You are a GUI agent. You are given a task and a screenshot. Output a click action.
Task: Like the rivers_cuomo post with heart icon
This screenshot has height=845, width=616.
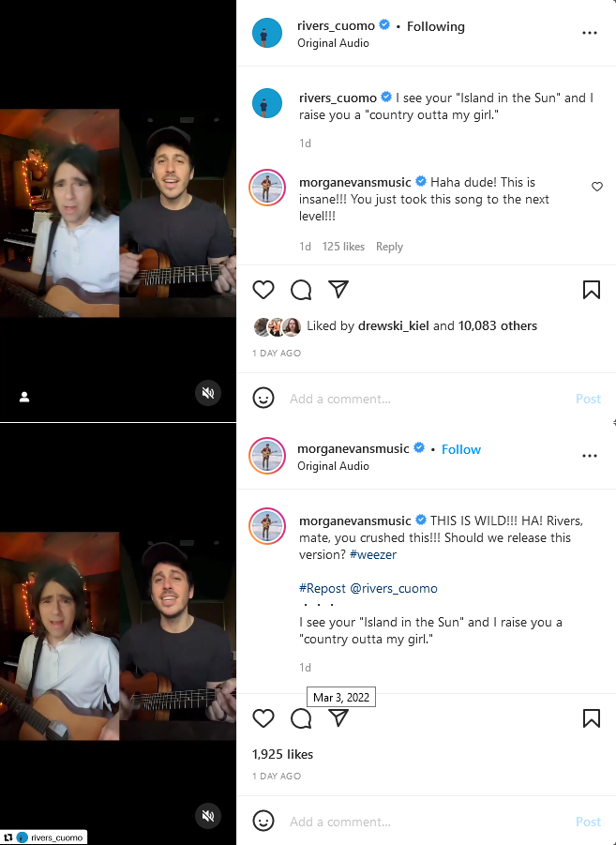tap(264, 290)
